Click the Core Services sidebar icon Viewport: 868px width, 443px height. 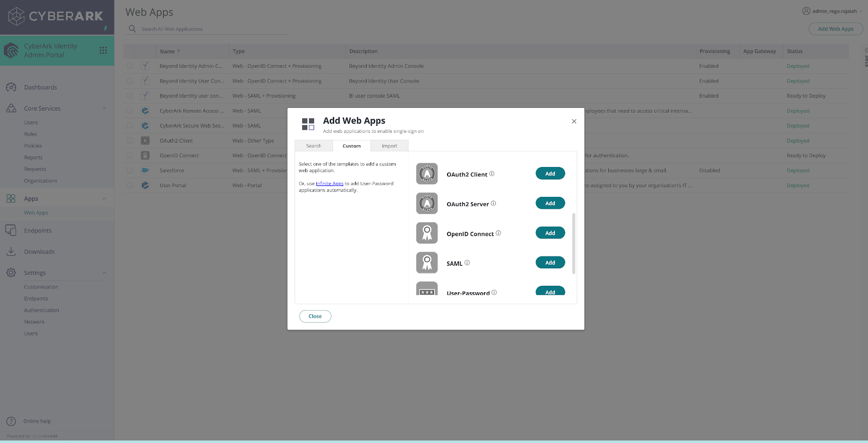(x=11, y=108)
